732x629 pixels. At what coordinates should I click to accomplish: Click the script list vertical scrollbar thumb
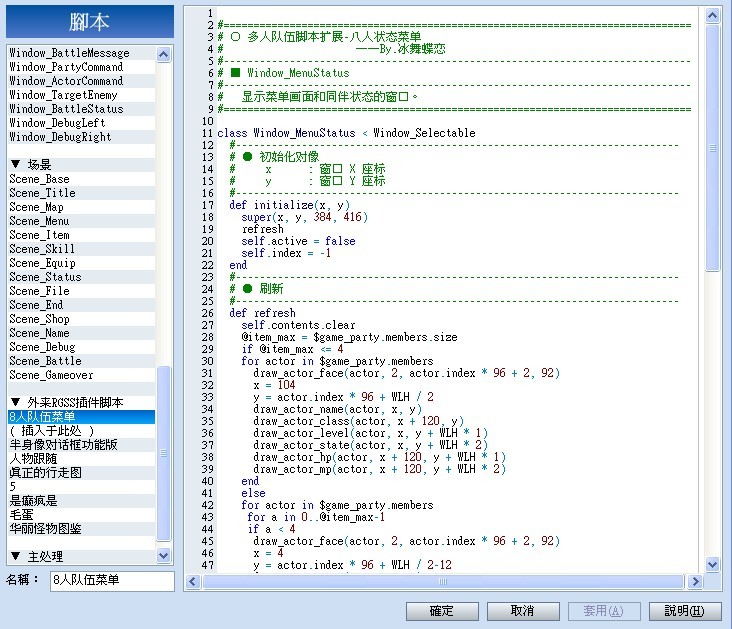163,453
